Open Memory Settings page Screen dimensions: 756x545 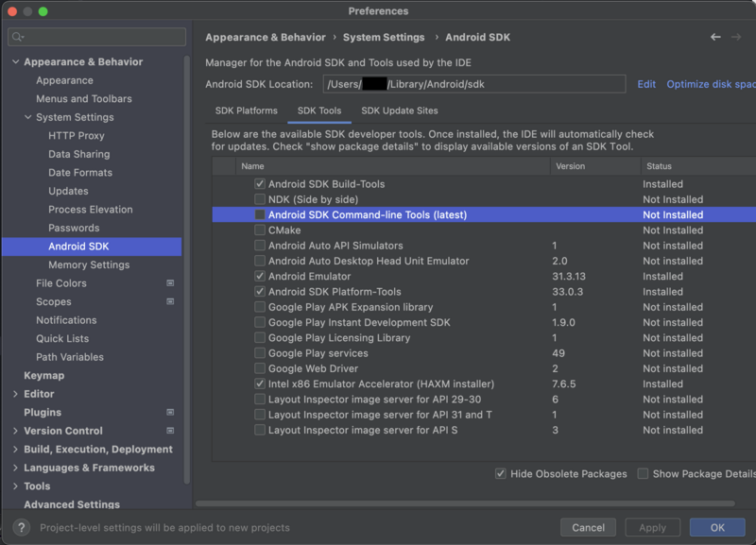pyautogui.click(x=89, y=265)
